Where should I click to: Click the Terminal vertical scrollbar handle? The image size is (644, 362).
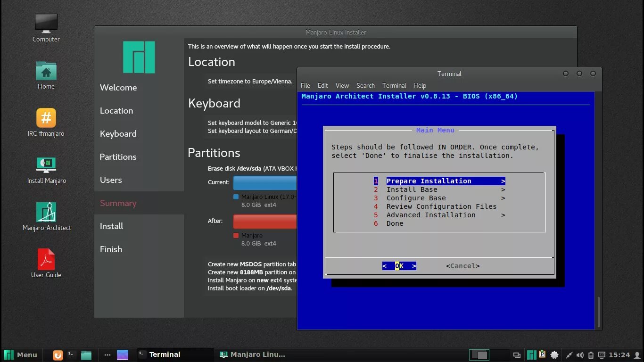(x=599, y=312)
